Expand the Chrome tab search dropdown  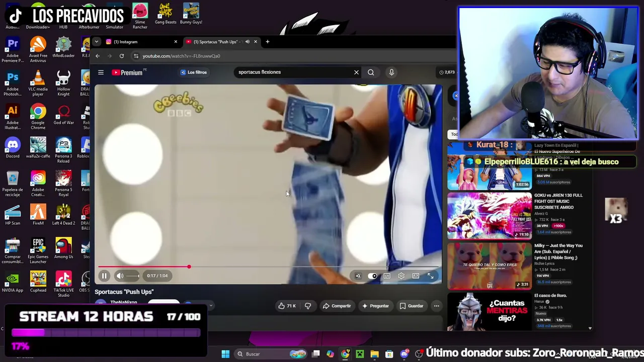(96, 42)
